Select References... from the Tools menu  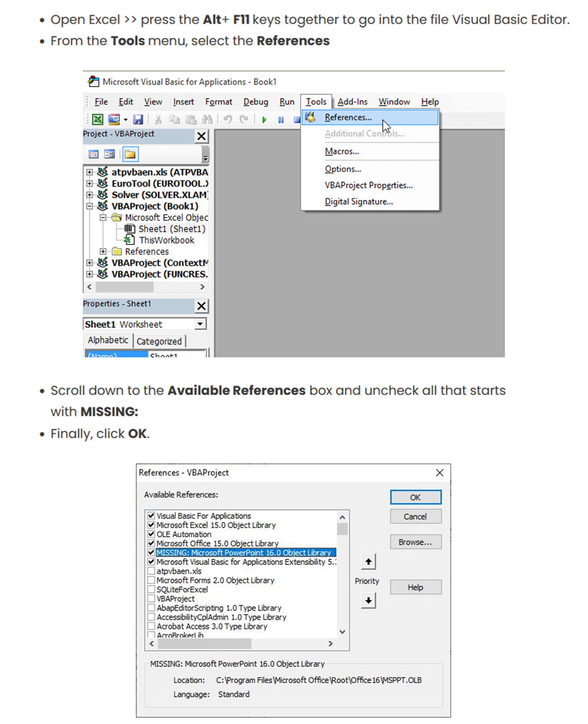point(348,117)
